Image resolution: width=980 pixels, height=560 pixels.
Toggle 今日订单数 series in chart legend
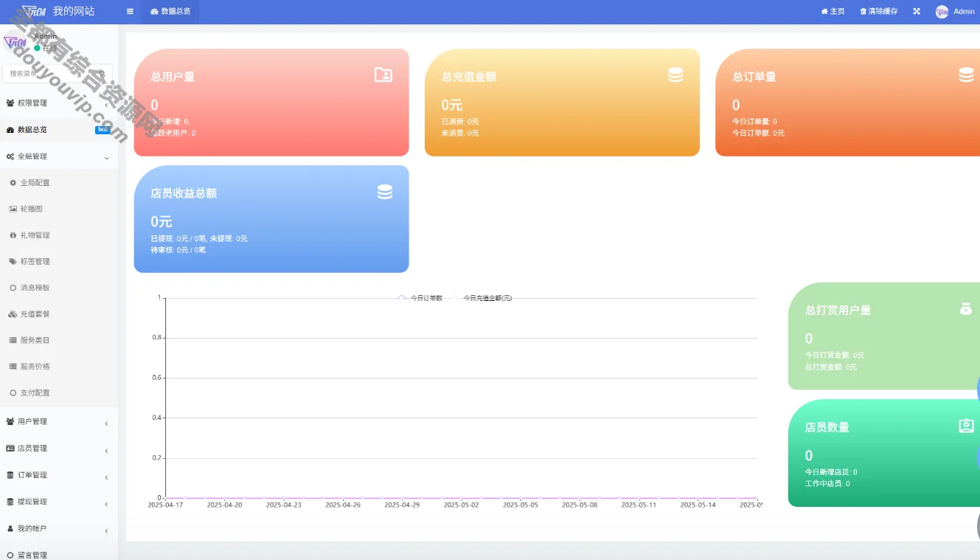420,298
